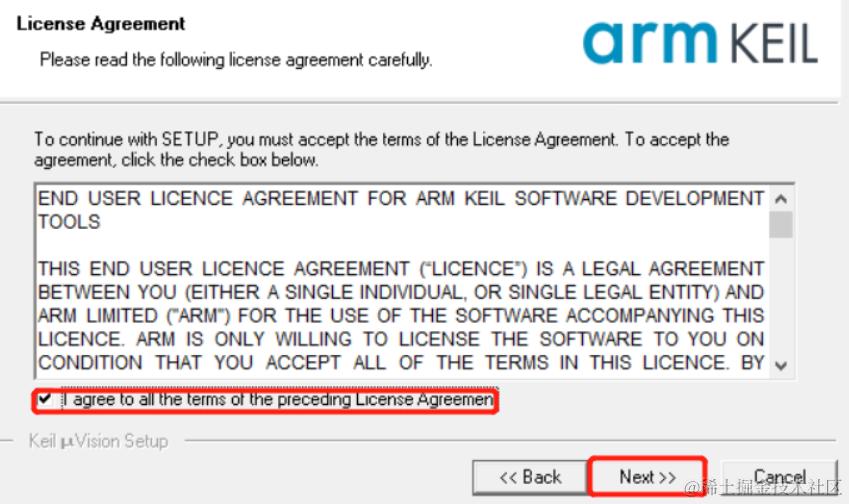Screen dimensions: 849x504
Task: Tick the license agreement checkbox
Action: [x=45, y=400]
